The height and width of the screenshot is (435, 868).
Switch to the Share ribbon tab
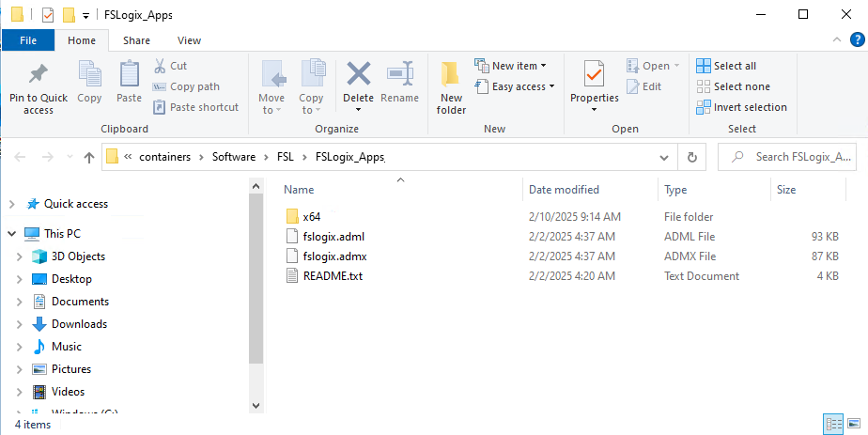coord(136,40)
